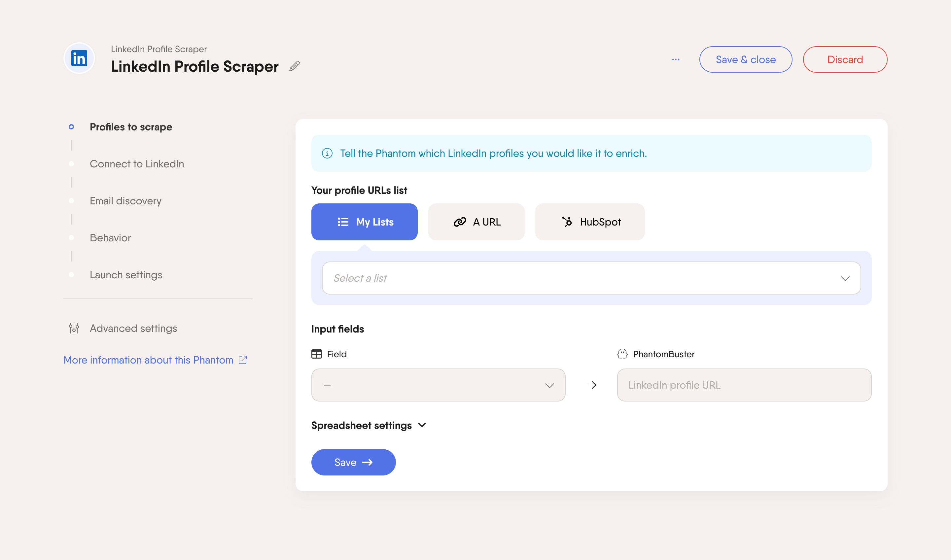Click the Advanced settings sliders icon
Image resolution: width=951 pixels, height=560 pixels.
pyautogui.click(x=74, y=328)
